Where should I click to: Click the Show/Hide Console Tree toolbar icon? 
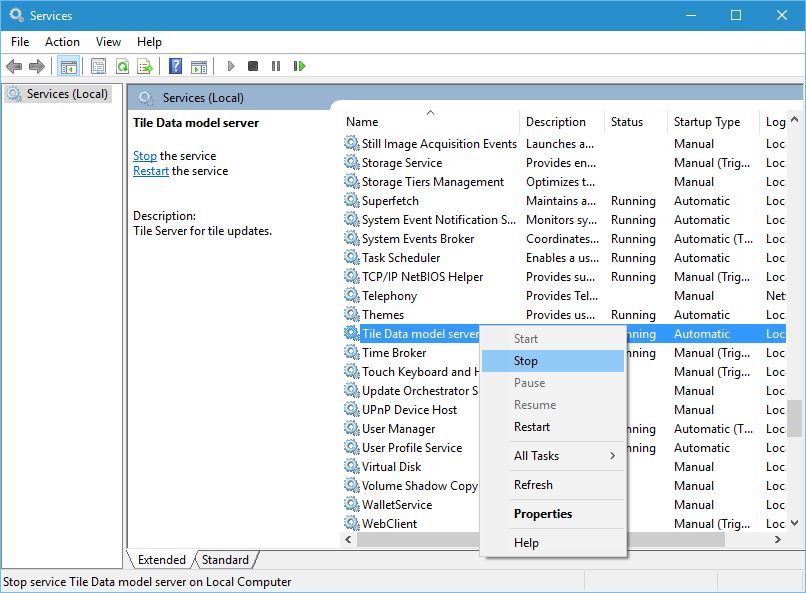68,66
